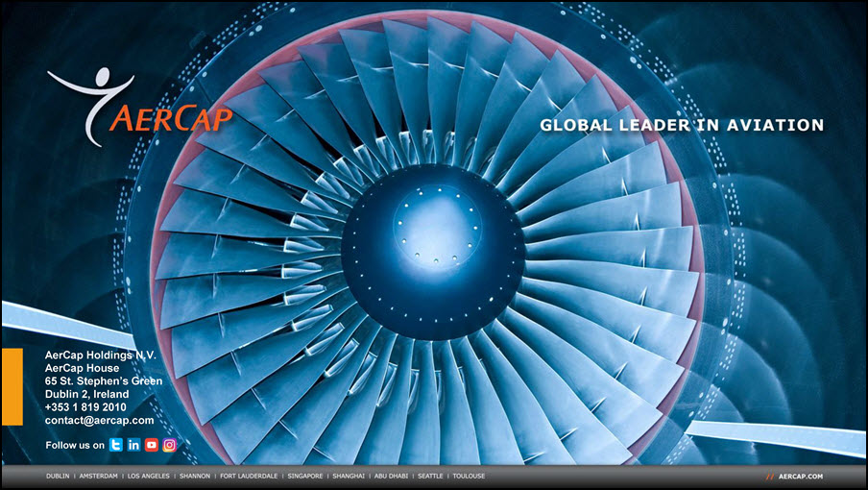868x490 pixels.
Task: Select SEATTLE in the footer locations
Action: 431,477
